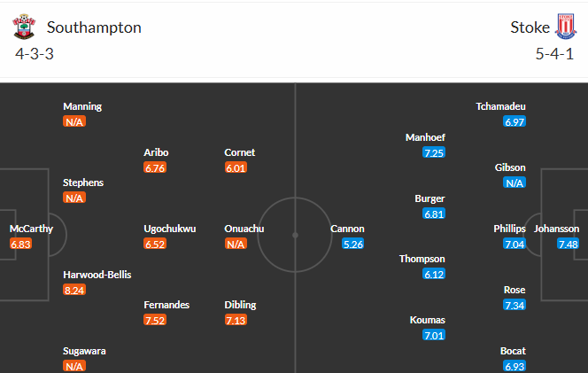Select Manning's N/A rating badge
The image size is (588, 373).
[74, 122]
